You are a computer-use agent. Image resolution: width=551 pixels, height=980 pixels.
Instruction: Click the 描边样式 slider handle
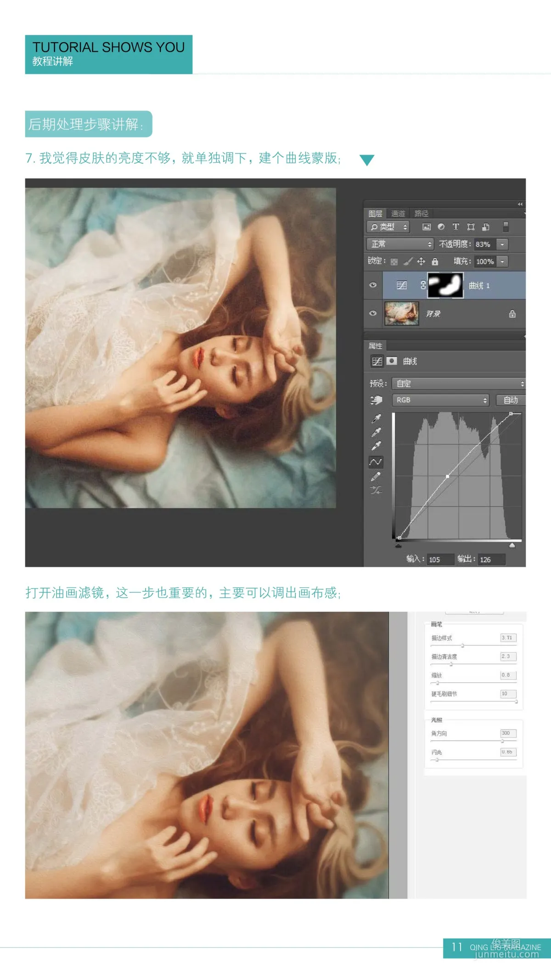(462, 646)
